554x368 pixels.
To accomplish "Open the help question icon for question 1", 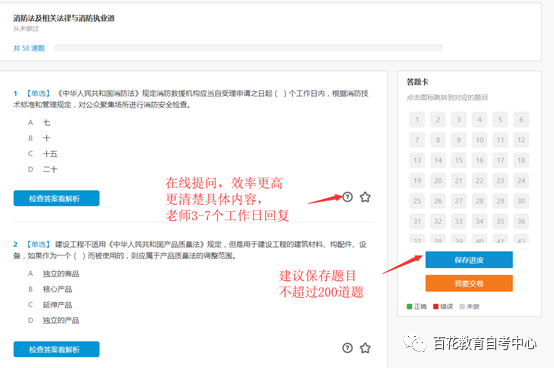I will (347, 197).
